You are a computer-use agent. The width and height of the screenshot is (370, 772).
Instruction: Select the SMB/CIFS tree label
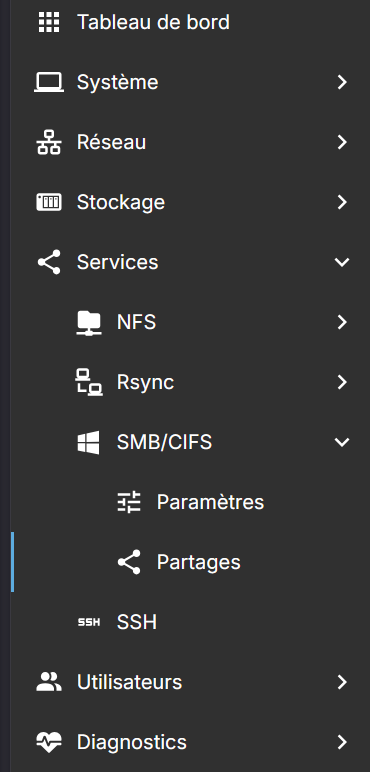(x=164, y=443)
